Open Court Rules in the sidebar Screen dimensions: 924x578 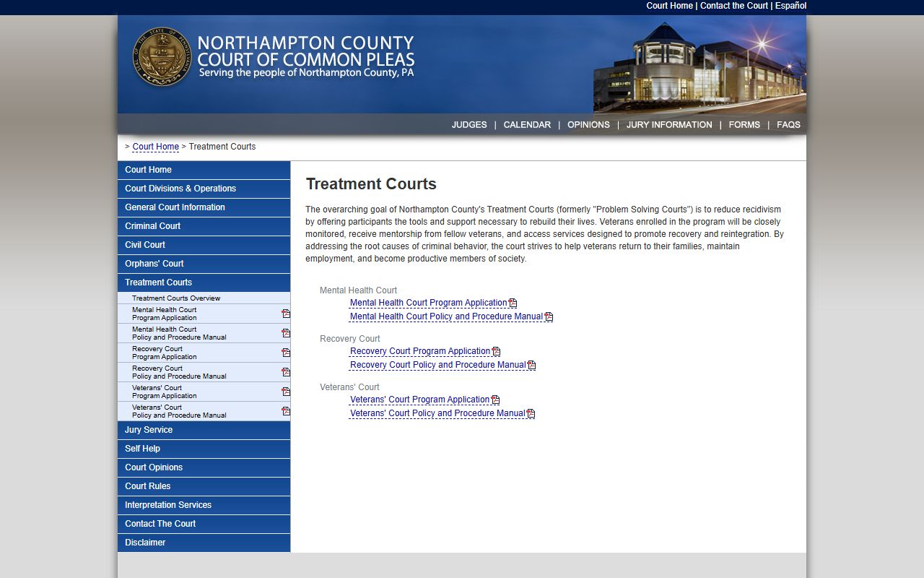[204, 486]
